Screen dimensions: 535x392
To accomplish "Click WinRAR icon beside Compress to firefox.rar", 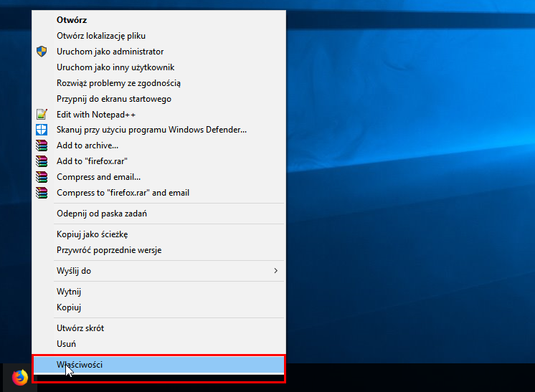I will pos(42,193).
